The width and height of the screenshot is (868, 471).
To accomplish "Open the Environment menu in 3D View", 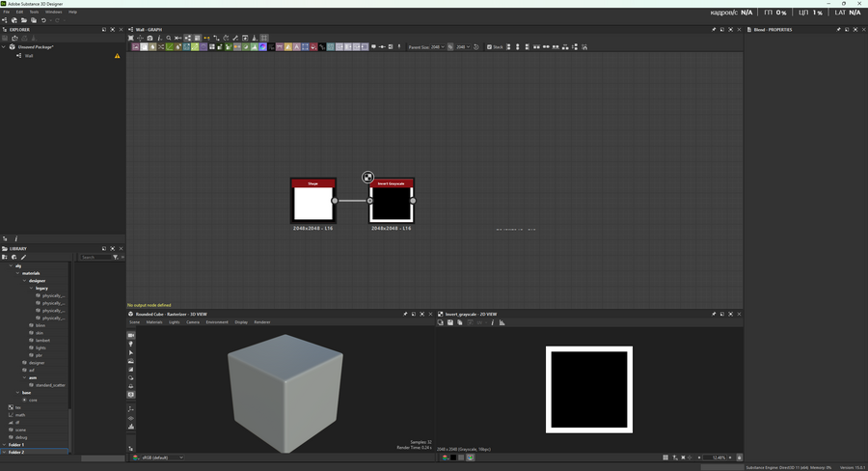I will (x=217, y=322).
